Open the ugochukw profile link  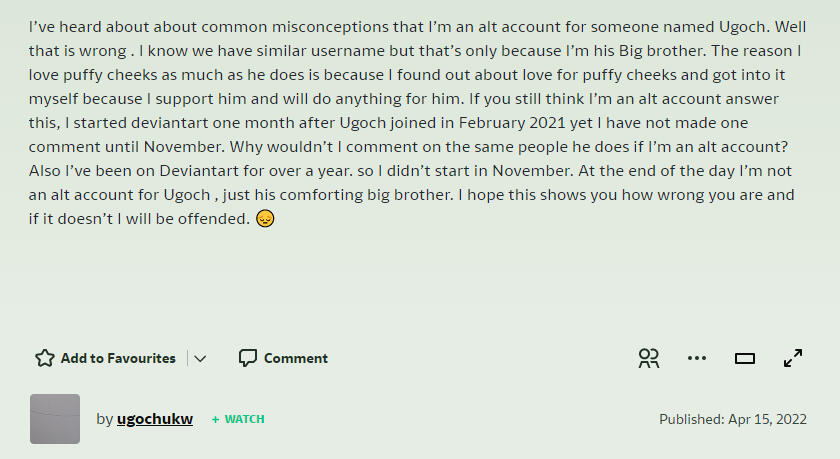click(155, 419)
